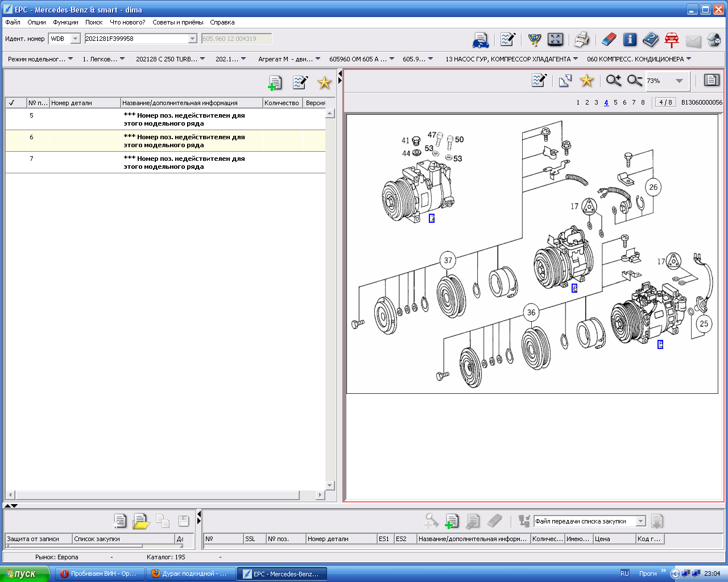Open the Файл menu
Image resolution: width=728 pixels, height=582 pixels.
pos(13,22)
